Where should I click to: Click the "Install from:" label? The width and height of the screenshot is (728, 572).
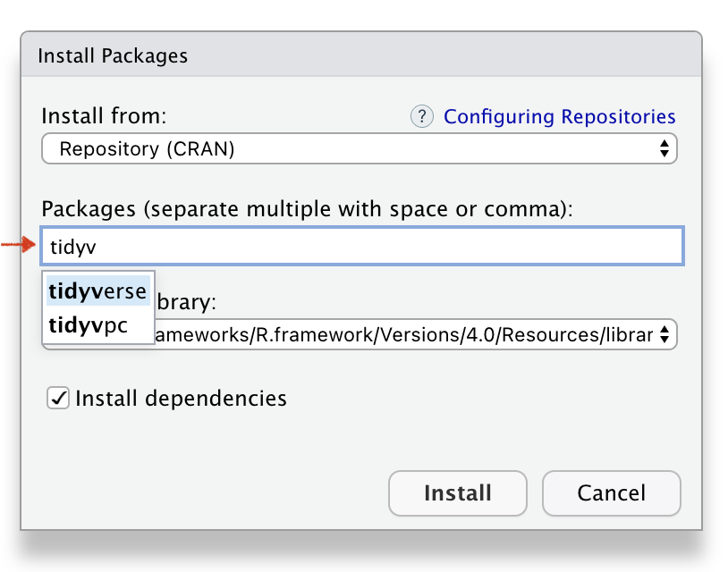coord(104,116)
